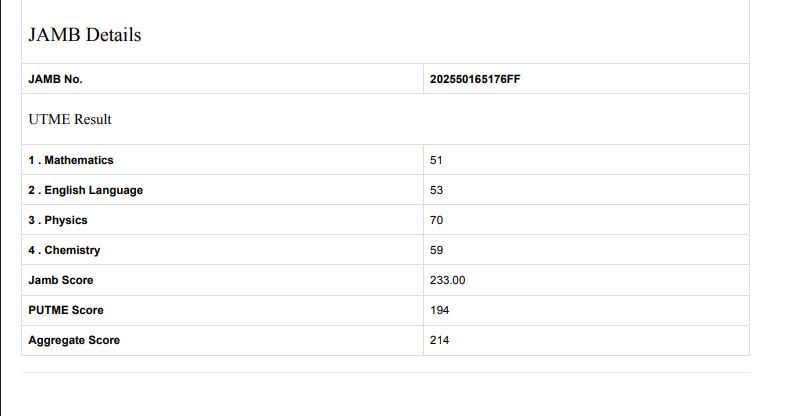The height and width of the screenshot is (416, 791).
Task: Select the Jamb Score value 233.00
Action: 447,280
